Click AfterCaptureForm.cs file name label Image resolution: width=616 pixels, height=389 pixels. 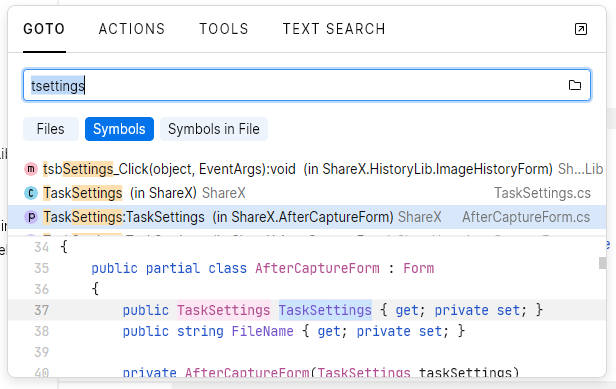tap(526, 217)
